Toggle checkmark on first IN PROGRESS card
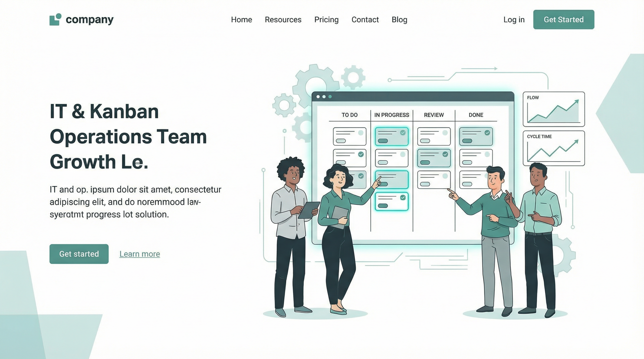 pyautogui.click(x=403, y=133)
